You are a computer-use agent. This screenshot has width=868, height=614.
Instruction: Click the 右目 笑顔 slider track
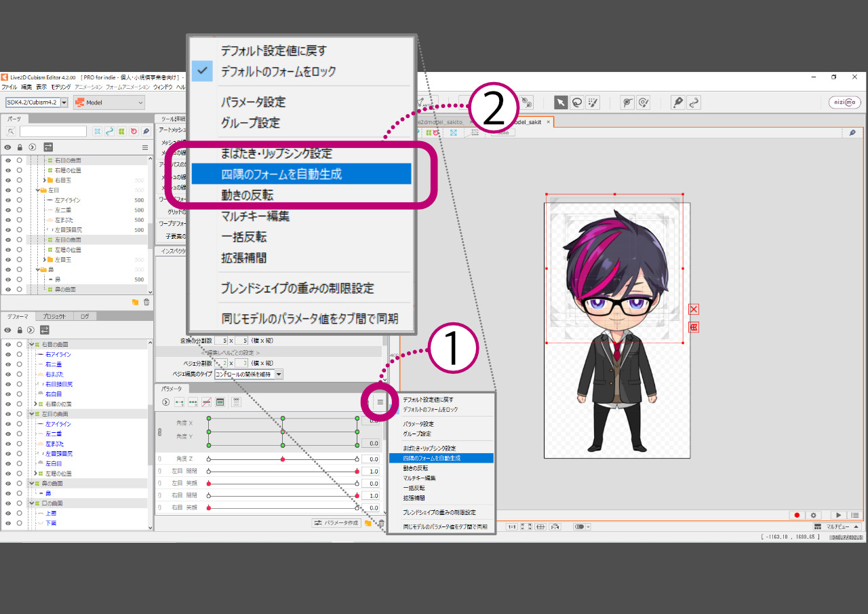(x=283, y=507)
